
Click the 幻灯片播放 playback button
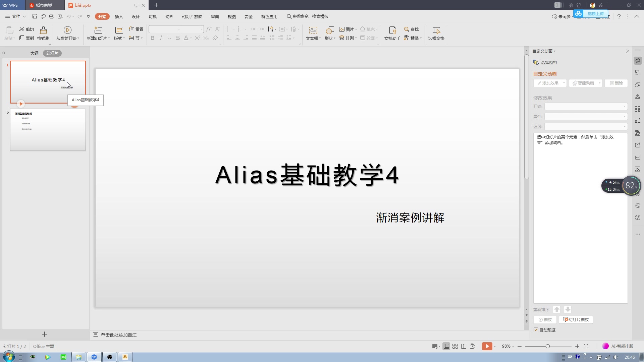(x=576, y=319)
